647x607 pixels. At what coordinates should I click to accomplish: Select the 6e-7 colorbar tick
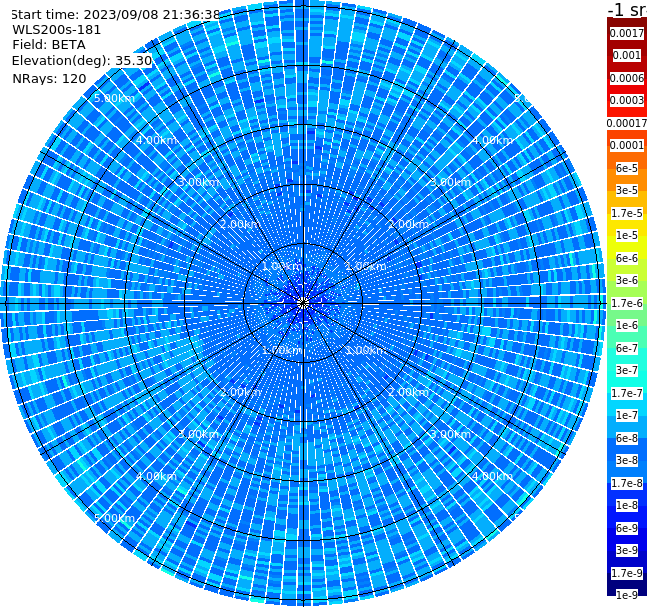[x=627, y=348]
